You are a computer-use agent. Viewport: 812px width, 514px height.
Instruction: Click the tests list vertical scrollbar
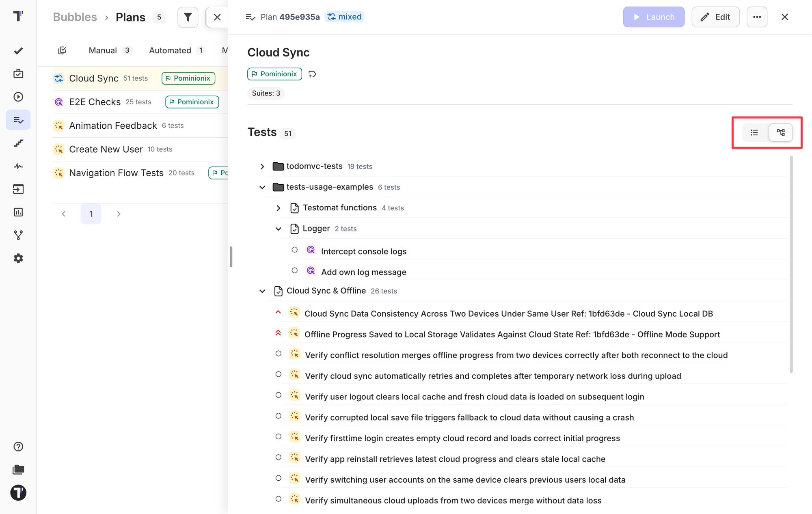(x=791, y=264)
